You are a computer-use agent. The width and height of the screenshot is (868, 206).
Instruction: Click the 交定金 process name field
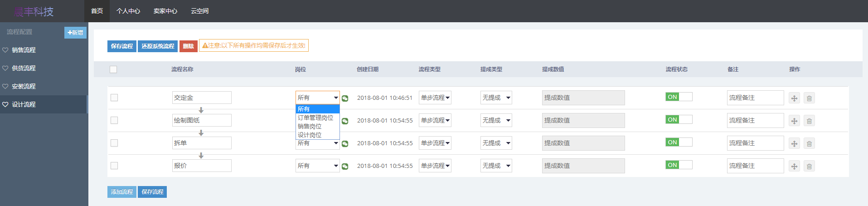202,98
